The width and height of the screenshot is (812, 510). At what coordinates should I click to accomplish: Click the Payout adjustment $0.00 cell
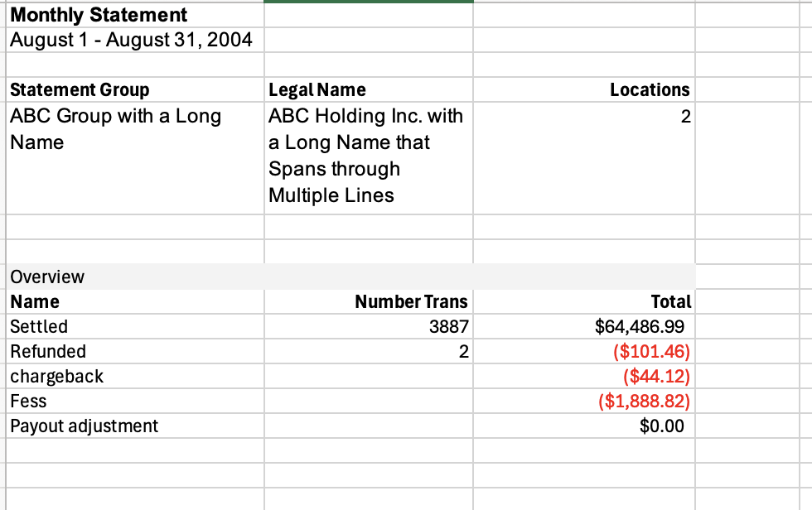pyautogui.click(x=661, y=426)
